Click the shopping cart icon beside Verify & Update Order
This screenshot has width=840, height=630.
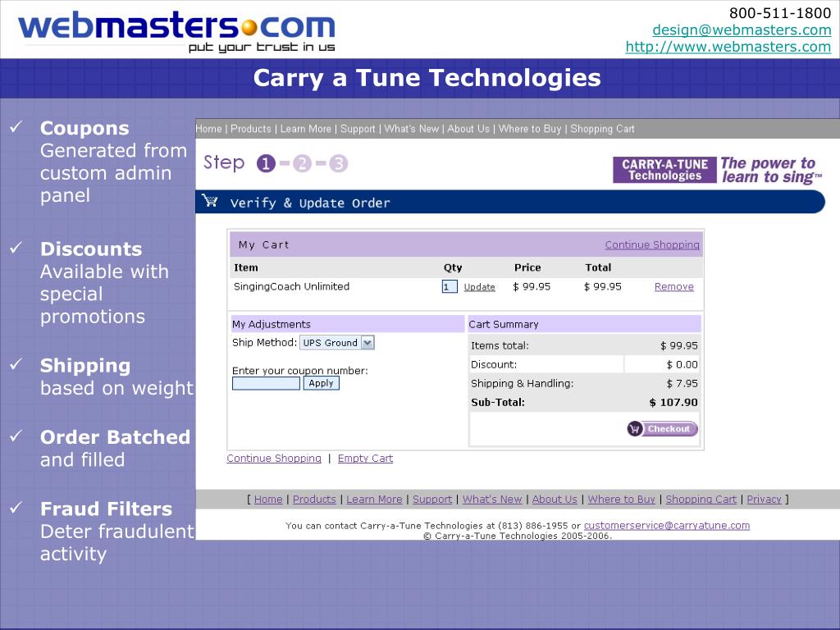point(210,201)
